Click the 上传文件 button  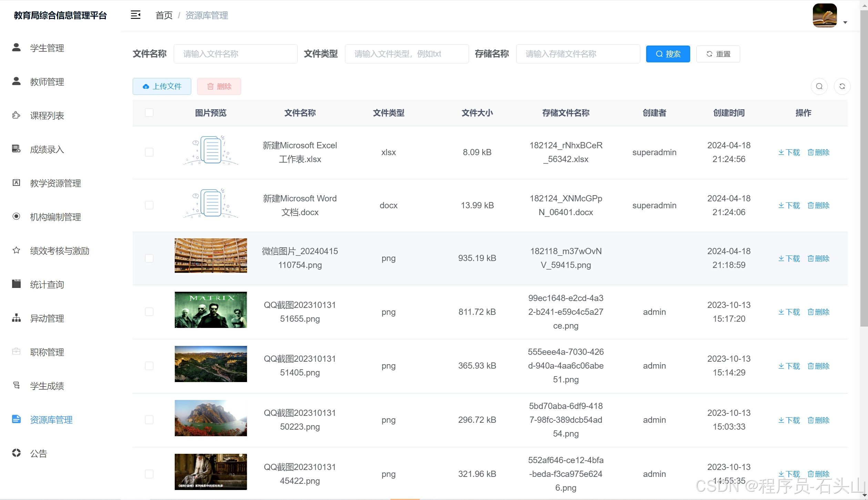(162, 86)
